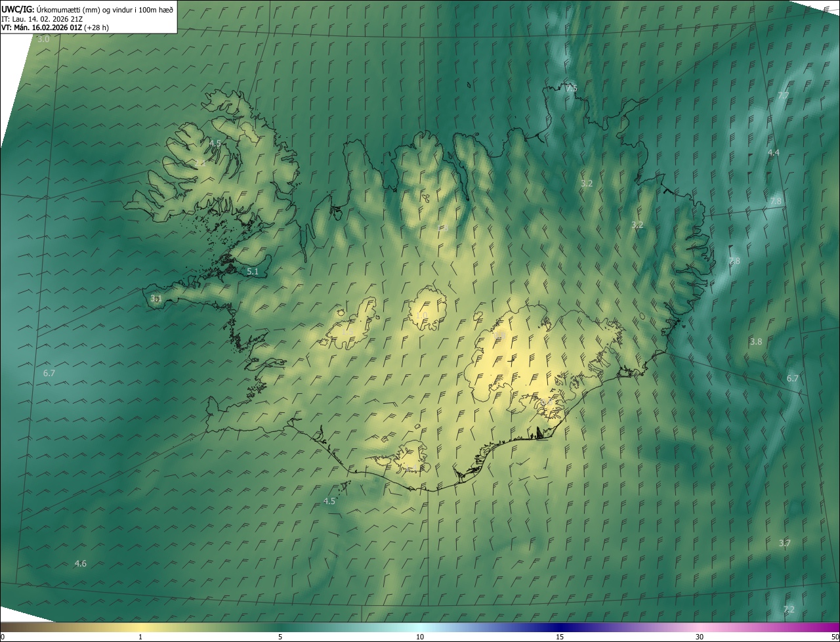Click the VT: Mán. 16.02.2026 01Z valid time
Image resolution: width=840 pixels, height=642 pixels.
(42, 28)
